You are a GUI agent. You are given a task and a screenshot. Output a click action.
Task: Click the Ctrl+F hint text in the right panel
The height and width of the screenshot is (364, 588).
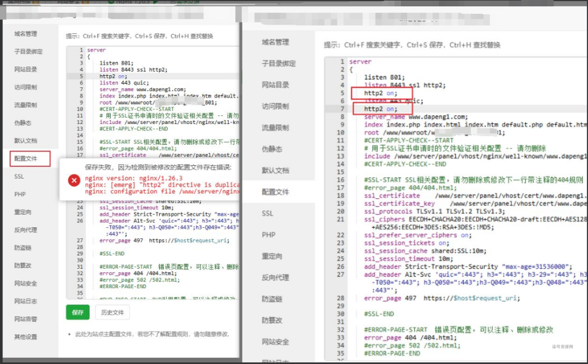(x=412, y=45)
